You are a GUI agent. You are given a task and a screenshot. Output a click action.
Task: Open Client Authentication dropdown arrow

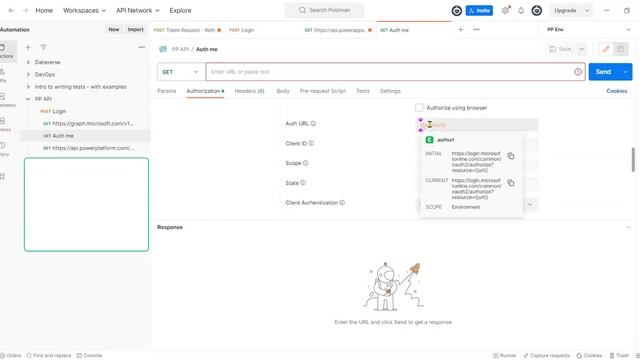click(x=530, y=204)
